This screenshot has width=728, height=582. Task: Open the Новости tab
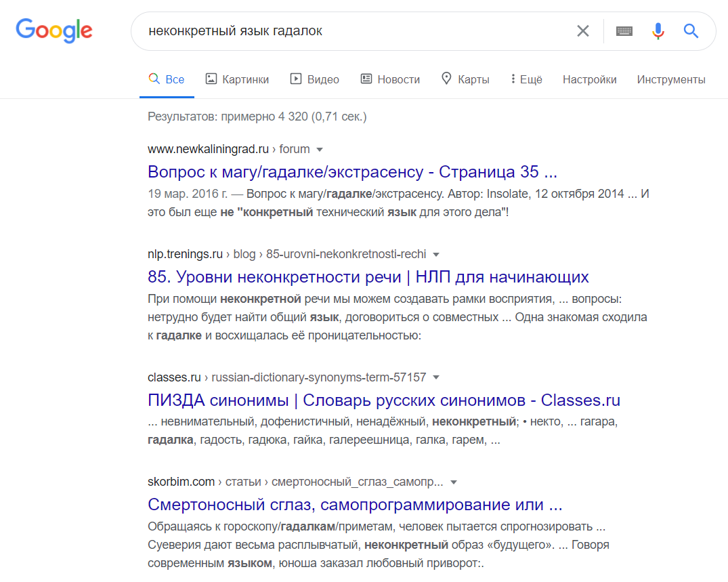click(391, 79)
